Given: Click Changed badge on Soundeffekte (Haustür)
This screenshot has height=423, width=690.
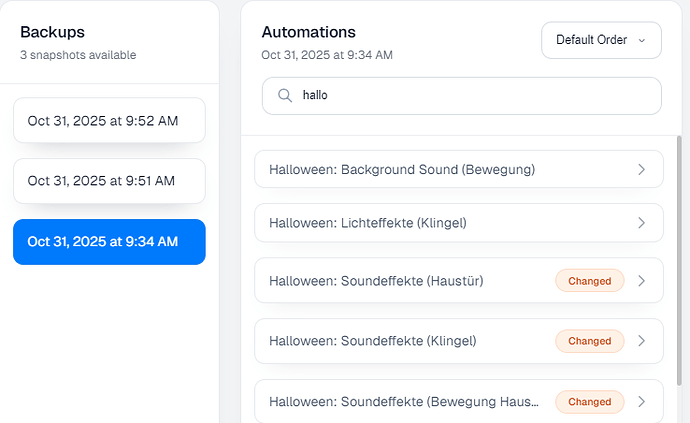Looking at the screenshot, I should pos(589,281).
